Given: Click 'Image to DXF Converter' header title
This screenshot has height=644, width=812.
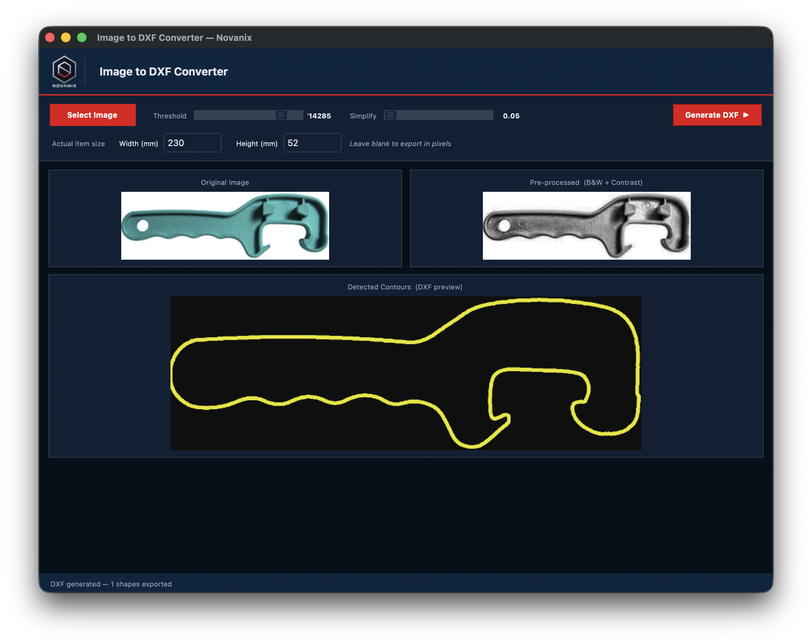Looking at the screenshot, I should coord(164,72).
